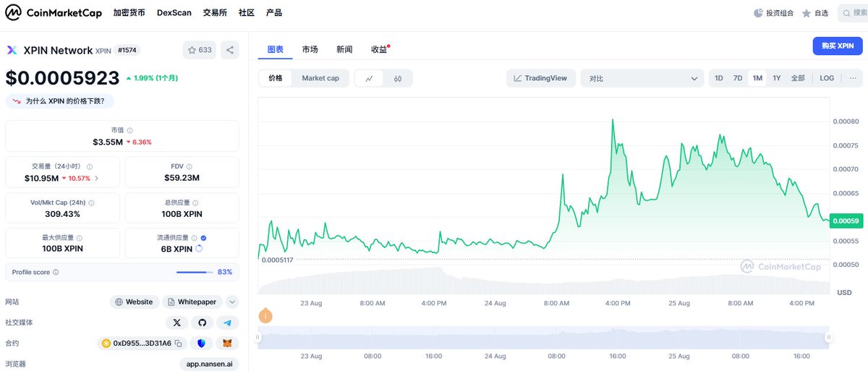
Task: Click the $3.55M market cap value
Action: tap(107, 142)
